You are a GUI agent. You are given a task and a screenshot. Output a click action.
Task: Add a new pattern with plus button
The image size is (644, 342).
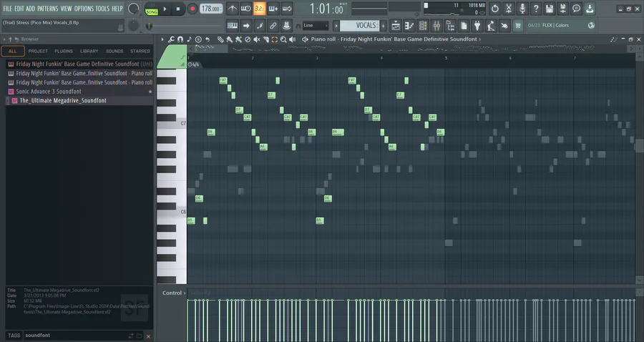384,26
